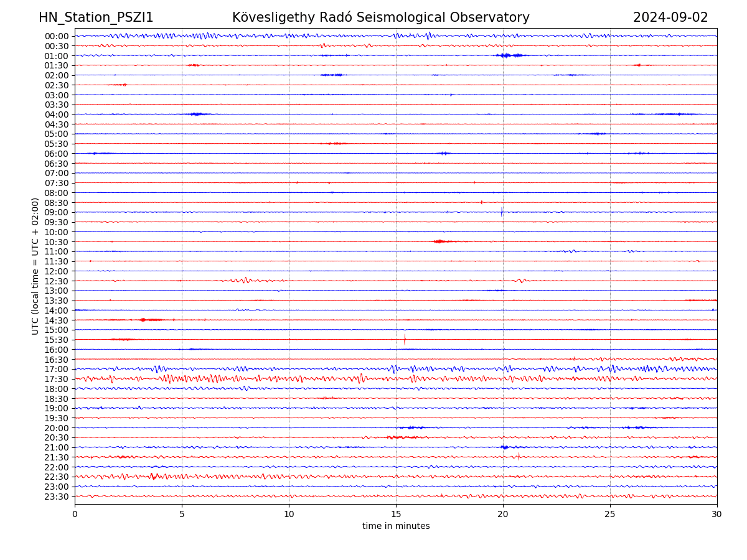Select the 20:30 row time label
Image resolution: width=747 pixels, height=560 pixels.
(57, 438)
